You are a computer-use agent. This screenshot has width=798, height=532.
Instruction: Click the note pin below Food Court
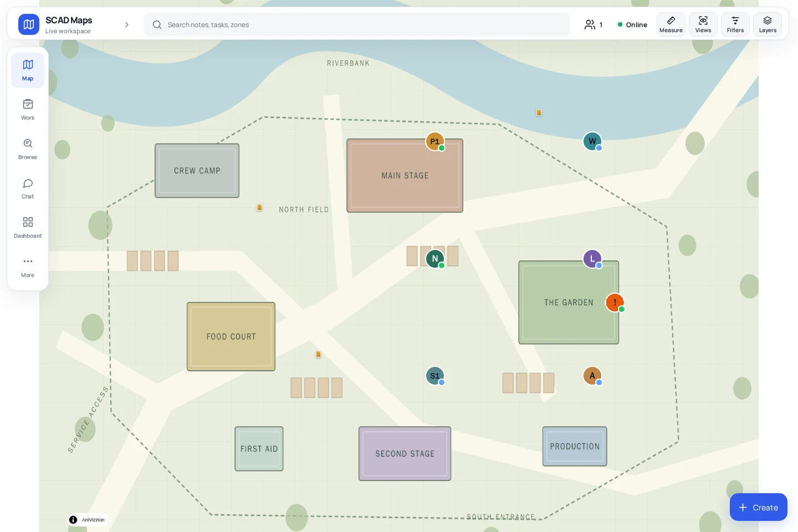click(318, 354)
